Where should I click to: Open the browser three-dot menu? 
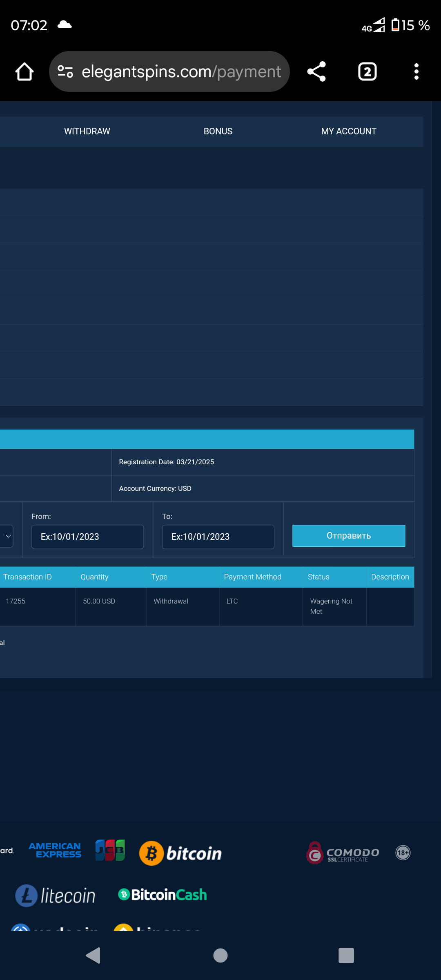pos(416,72)
